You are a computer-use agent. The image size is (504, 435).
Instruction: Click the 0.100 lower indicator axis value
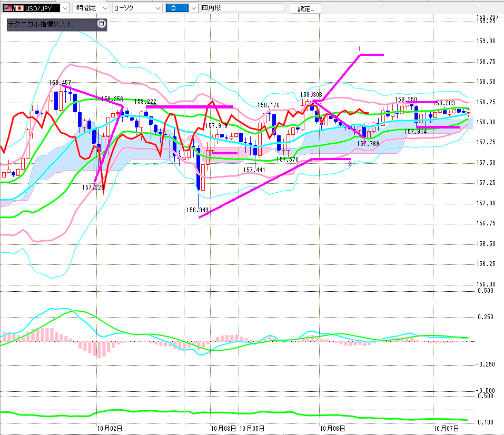tap(486, 422)
